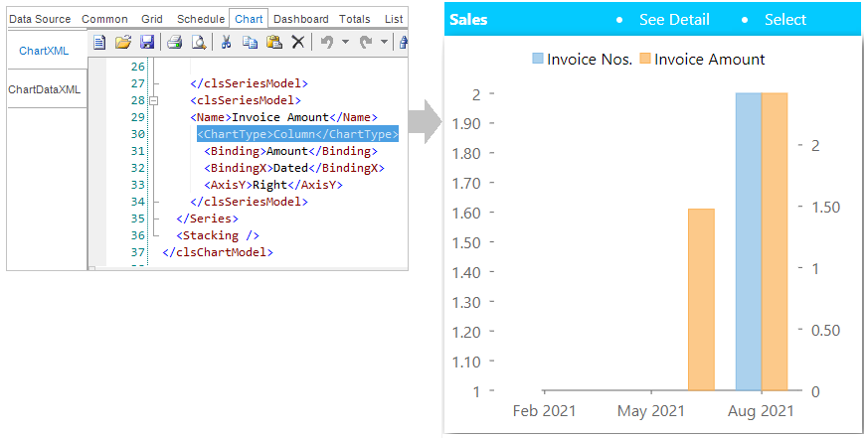This screenshot has height=438, width=868.
Task: Delete with the X icon in toolbar
Action: pos(298,42)
